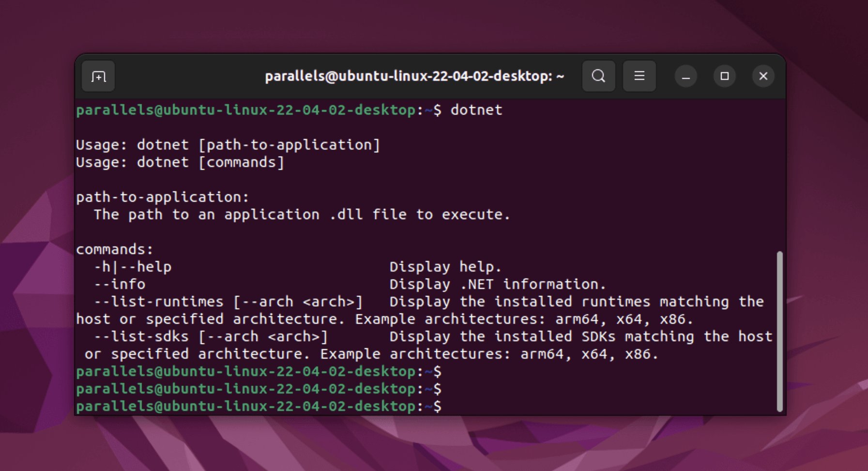The height and width of the screenshot is (471, 868).
Task: Click the 'Display help.' description text
Action: (x=445, y=267)
